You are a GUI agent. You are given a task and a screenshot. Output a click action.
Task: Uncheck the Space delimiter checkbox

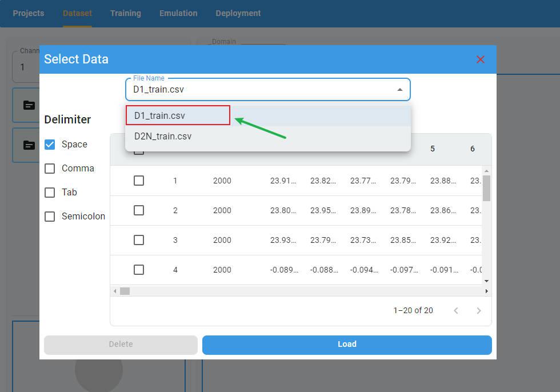[x=50, y=145]
